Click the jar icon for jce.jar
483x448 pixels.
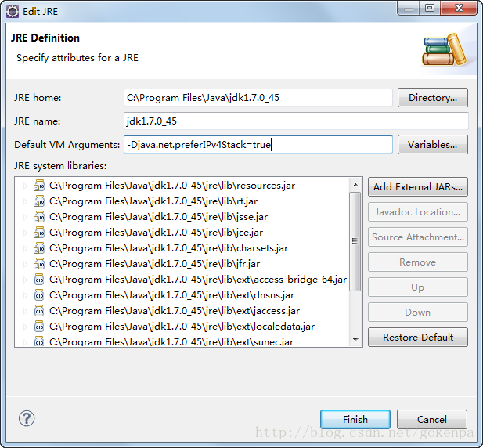click(39, 233)
